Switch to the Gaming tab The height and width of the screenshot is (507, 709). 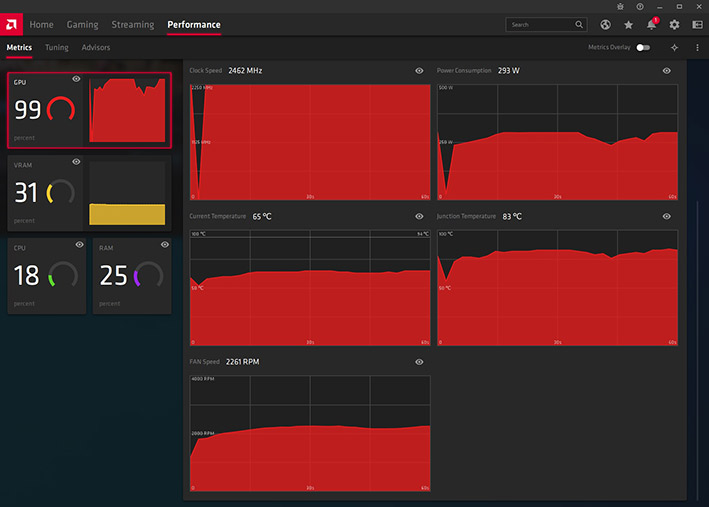point(82,24)
